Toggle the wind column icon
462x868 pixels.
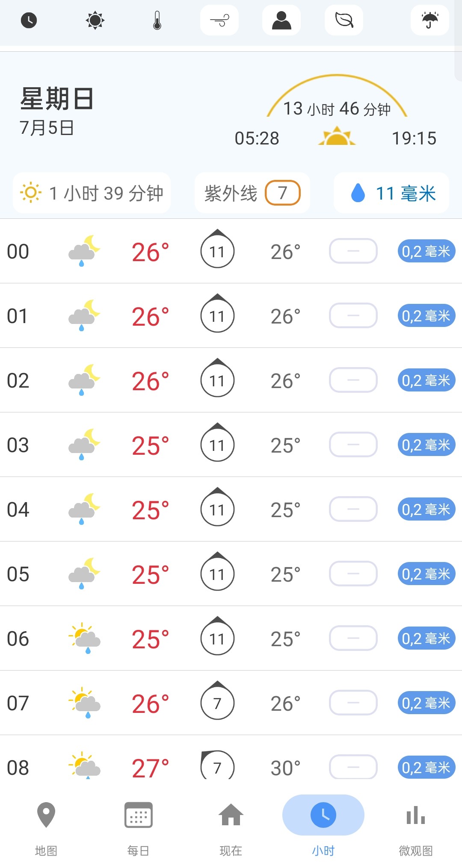coord(219,20)
